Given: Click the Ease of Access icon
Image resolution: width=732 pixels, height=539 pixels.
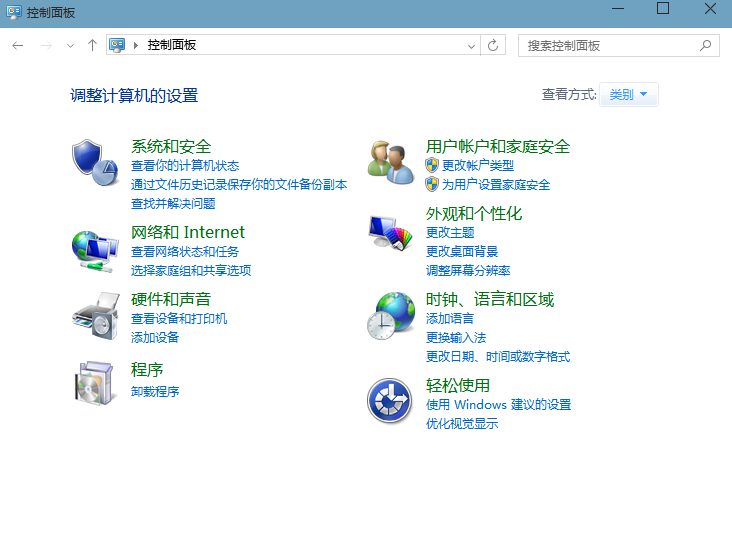Looking at the screenshot, I should pos(390,401).
